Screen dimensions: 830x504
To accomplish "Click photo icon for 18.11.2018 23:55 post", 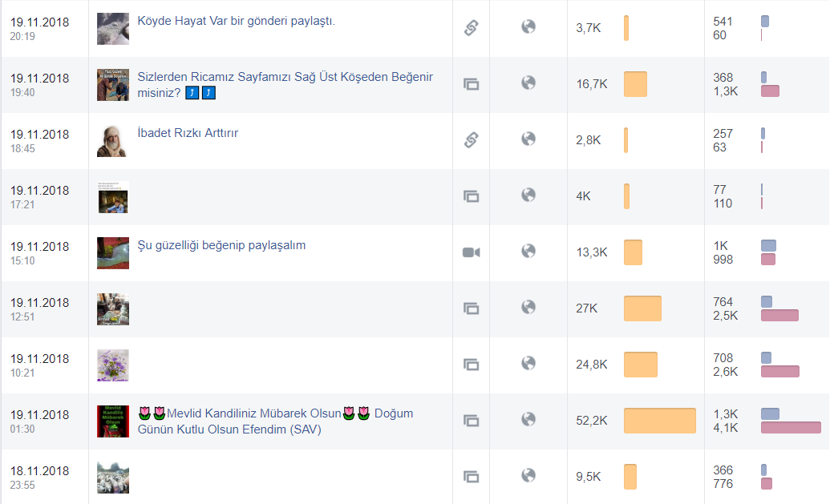I will click(471, 477).
